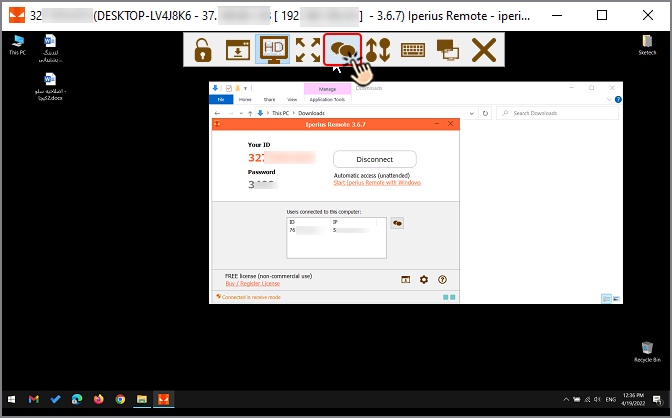Click properties checkmark icon in explorer title bar
The height and width of the screenshot is (418, 672).
[x=228, y=88]
